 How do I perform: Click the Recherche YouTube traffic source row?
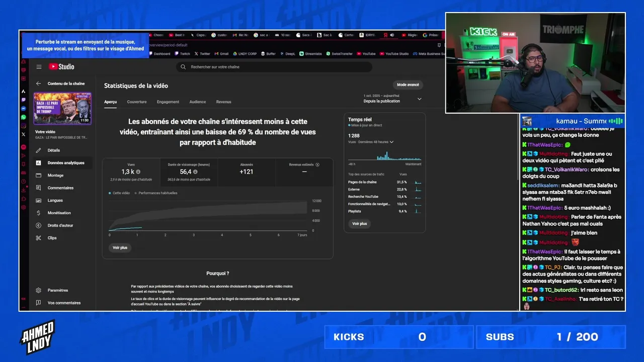click(x=385, y=197)
